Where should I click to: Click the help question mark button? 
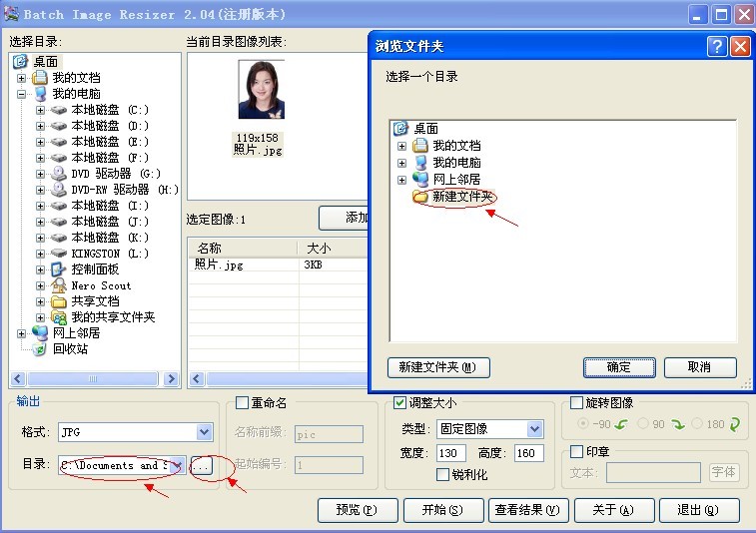[717, 47]
